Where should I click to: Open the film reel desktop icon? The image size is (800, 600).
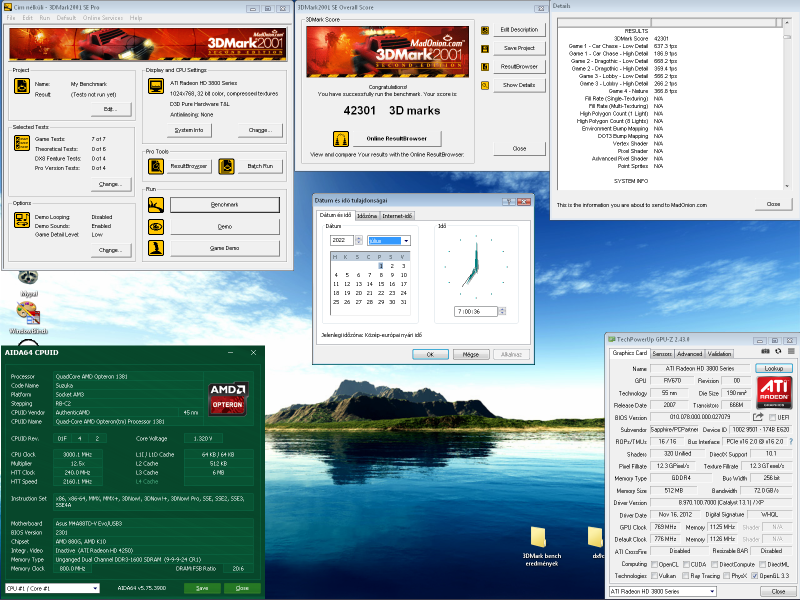click(x=28, y=278)
